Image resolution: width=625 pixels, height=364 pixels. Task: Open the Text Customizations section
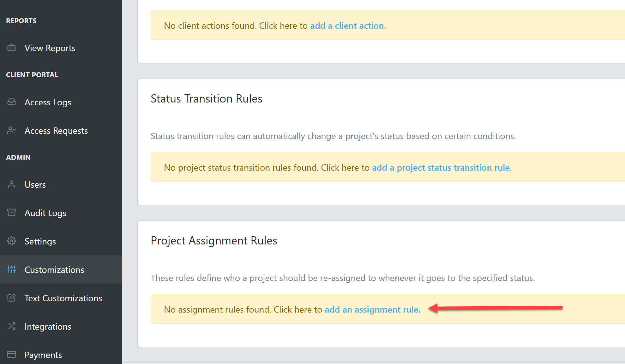63,298
